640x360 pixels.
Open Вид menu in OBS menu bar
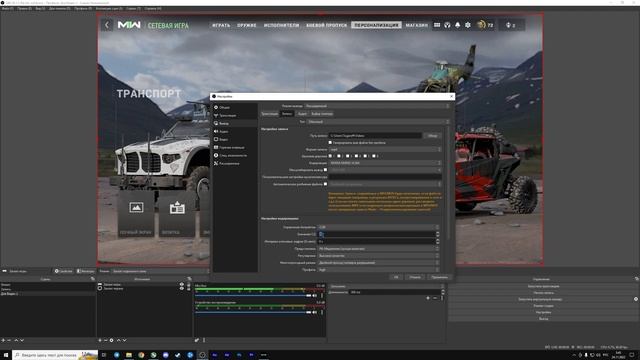(x=40, y=8)
